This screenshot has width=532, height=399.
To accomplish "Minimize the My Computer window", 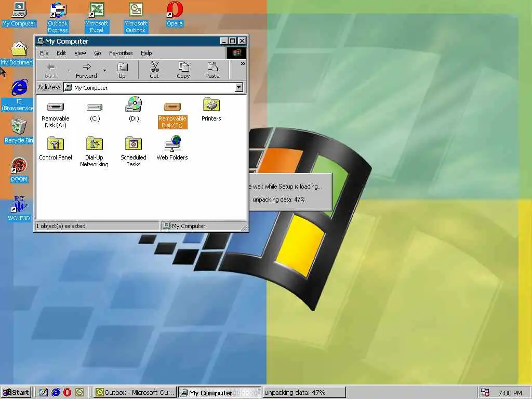I will coord(224,41).
